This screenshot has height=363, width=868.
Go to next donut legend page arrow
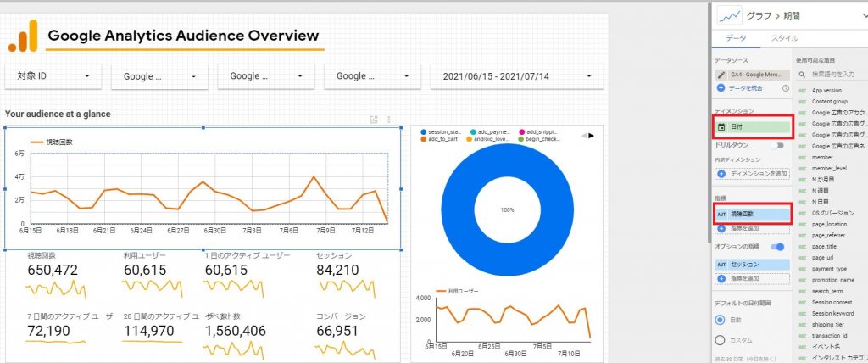(x=591, y=136)
